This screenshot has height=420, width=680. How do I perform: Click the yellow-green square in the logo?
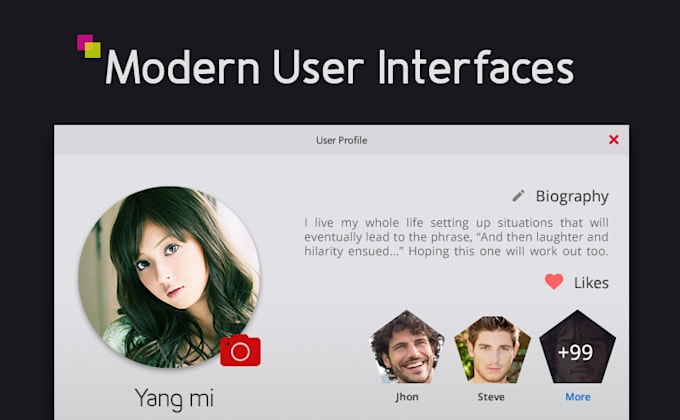[93, 50]
